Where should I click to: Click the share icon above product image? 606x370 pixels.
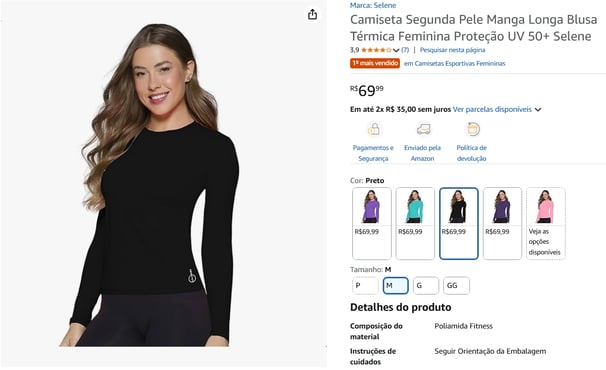click(312, 15)
